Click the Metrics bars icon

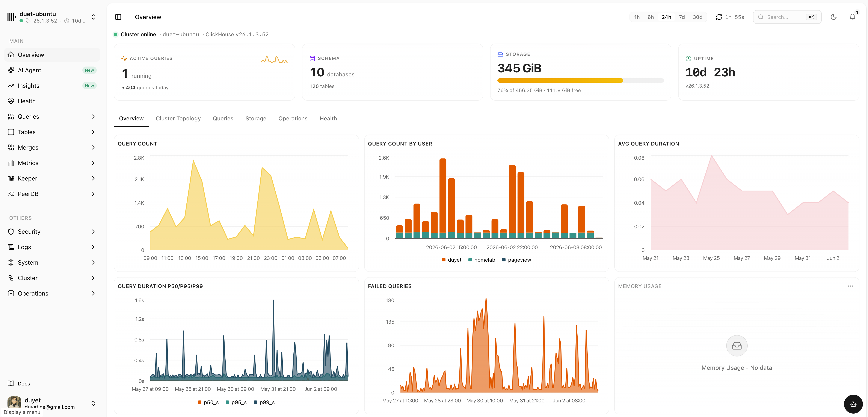(x=11, y=163)
